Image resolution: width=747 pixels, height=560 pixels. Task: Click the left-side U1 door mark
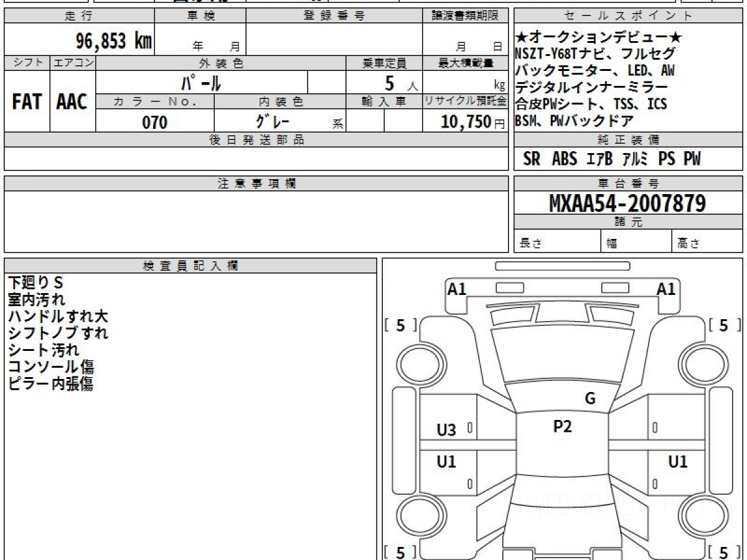pos(446,462)
